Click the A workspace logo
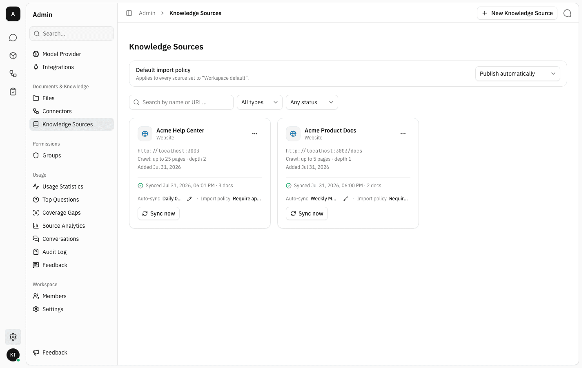Viewport: 588px width, 368px height. (13, 14)
